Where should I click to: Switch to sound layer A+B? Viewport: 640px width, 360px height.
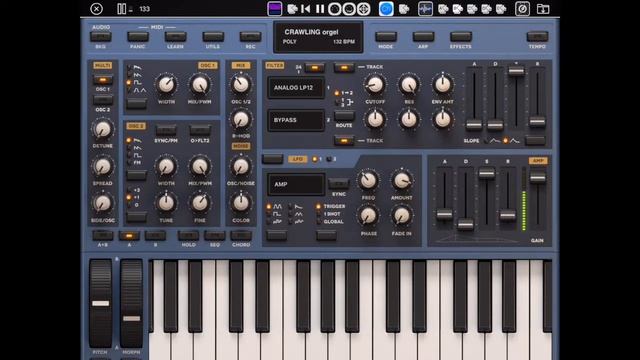coord(103,236)
